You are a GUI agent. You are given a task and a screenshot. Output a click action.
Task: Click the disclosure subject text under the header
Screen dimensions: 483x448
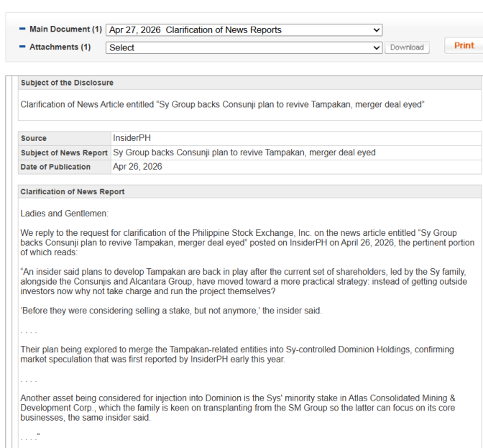(222, 104)
